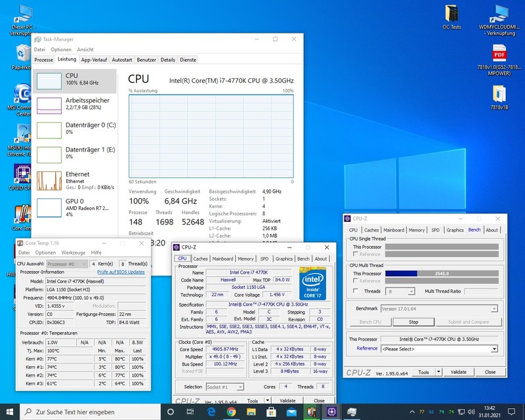Screen dimensions: 525x420
Task: Click the Prüfe auf BIOS Updates link
Action: click(x=121, y=272)
